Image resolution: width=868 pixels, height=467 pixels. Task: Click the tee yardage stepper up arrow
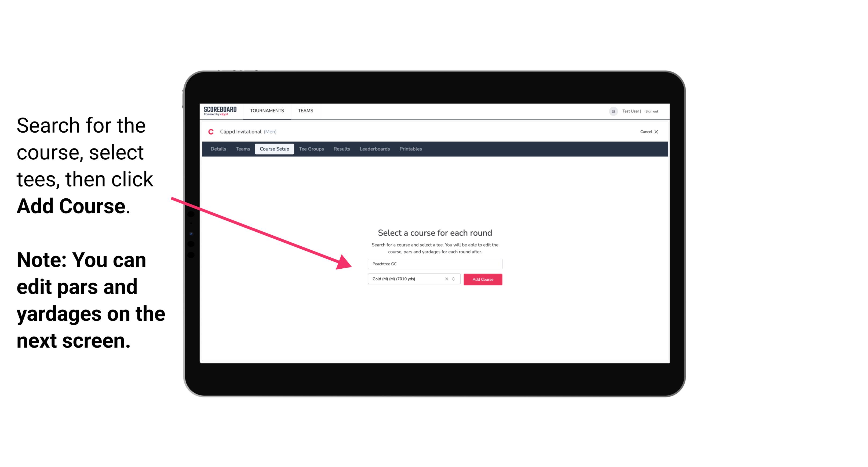coord(454,278)
